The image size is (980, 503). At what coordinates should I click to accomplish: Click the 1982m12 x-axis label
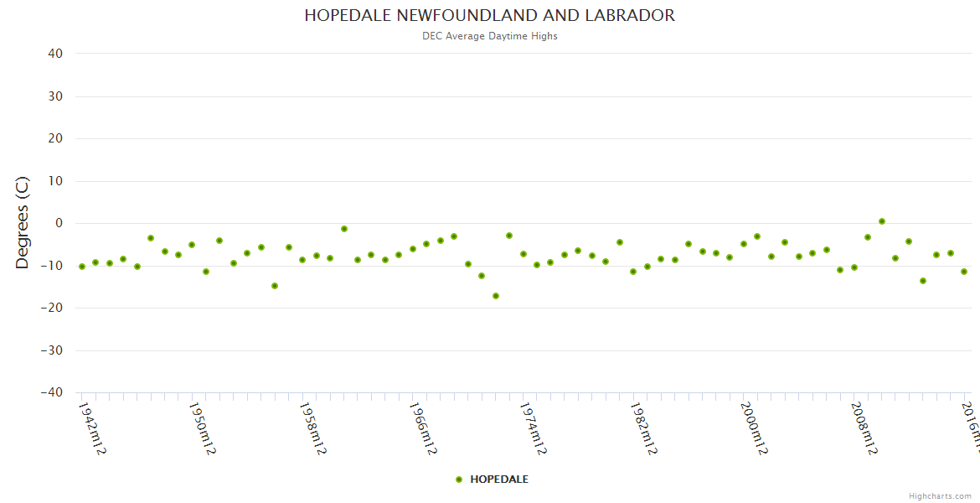643,428
